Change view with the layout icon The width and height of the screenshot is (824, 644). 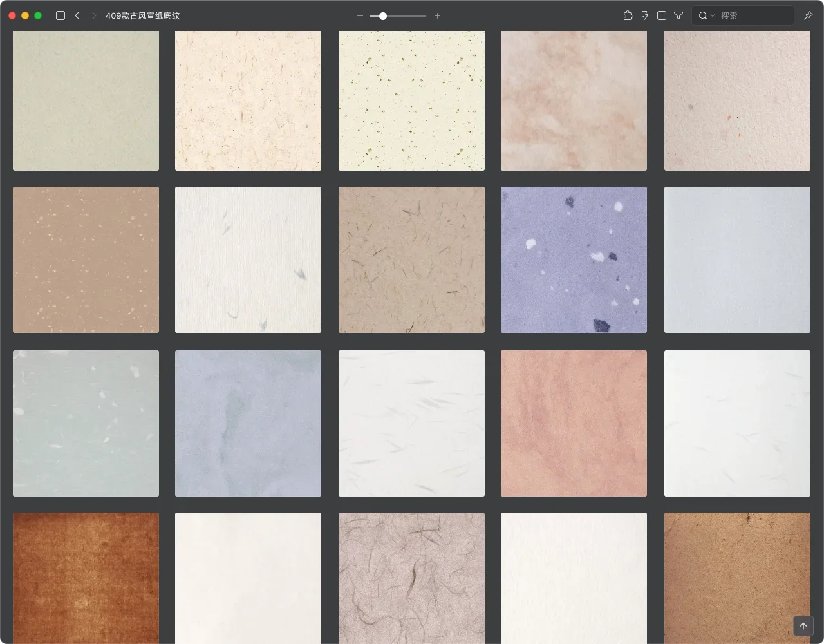click(662, 15)
